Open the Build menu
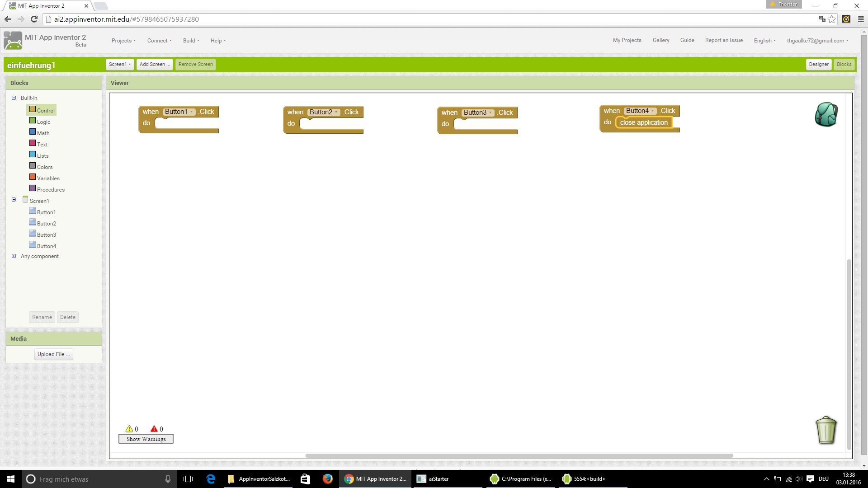Viewport: 868px width, 488px height. point(191,40)
